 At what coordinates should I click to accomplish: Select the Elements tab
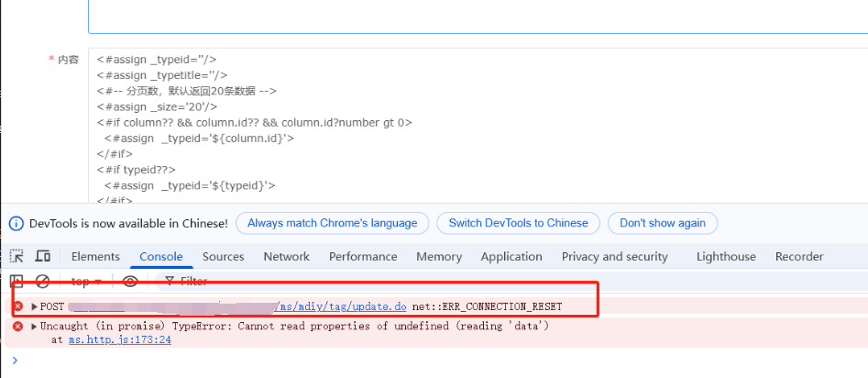click(95, 257)
